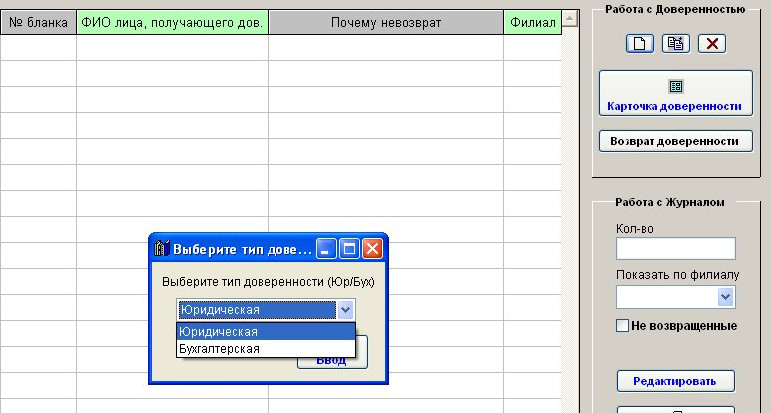Viewport: 771px width, 413px height.
Task: Delete доверенность with the red X icon
Action: (712, 44)
